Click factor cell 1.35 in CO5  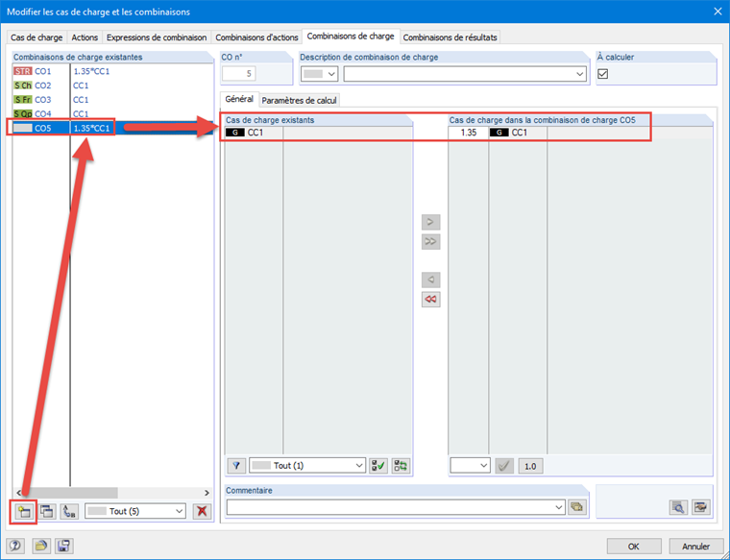pyautogui.click(x=469, y=133)
